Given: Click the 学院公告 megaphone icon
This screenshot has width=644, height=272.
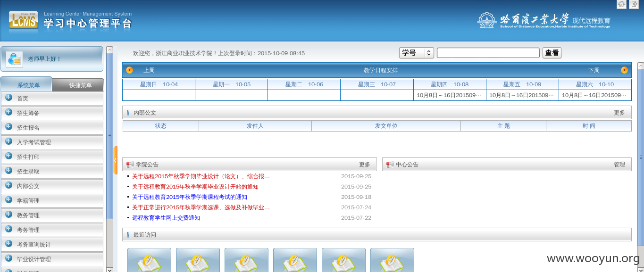Looking at the screenshot, I should [x=130, y=165].
